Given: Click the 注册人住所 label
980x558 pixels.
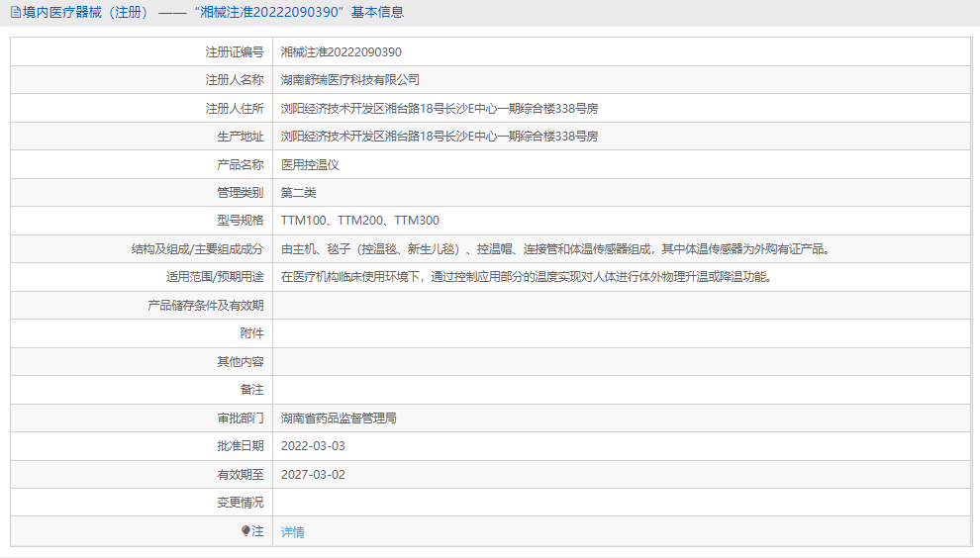Looking at the screenshot, I should 235,108.
